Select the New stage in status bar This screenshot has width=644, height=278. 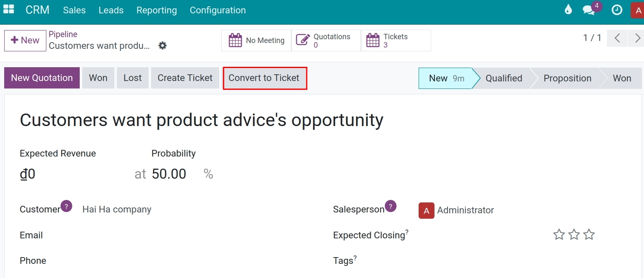click(446, 78)
